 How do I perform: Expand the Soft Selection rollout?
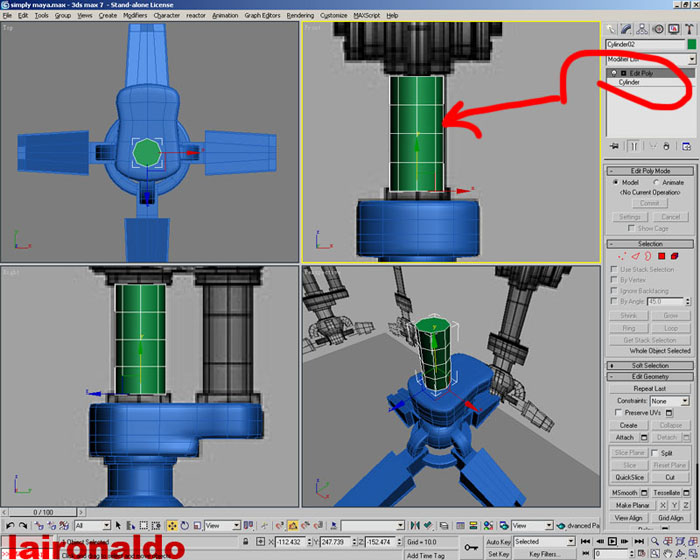[x=650, y=365]
